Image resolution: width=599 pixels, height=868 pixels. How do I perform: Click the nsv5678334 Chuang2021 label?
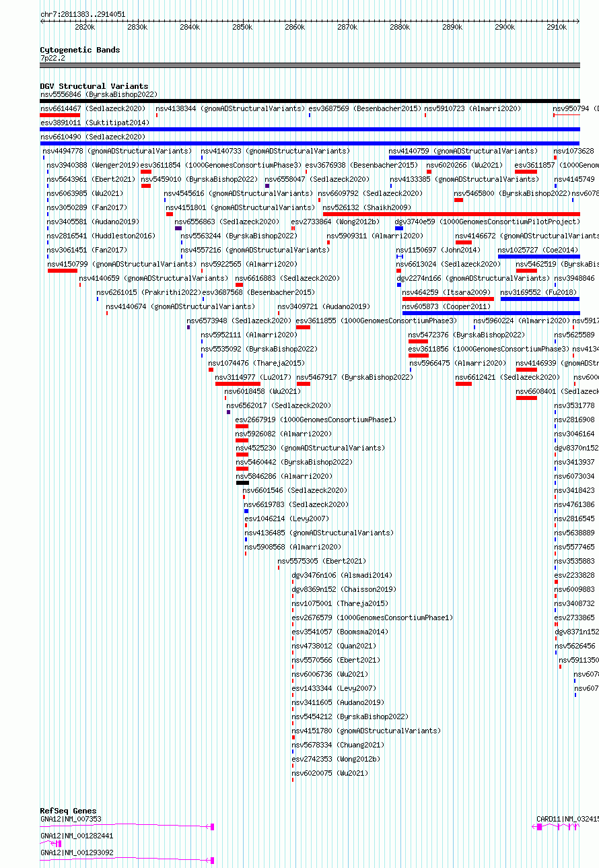(338, 745)
